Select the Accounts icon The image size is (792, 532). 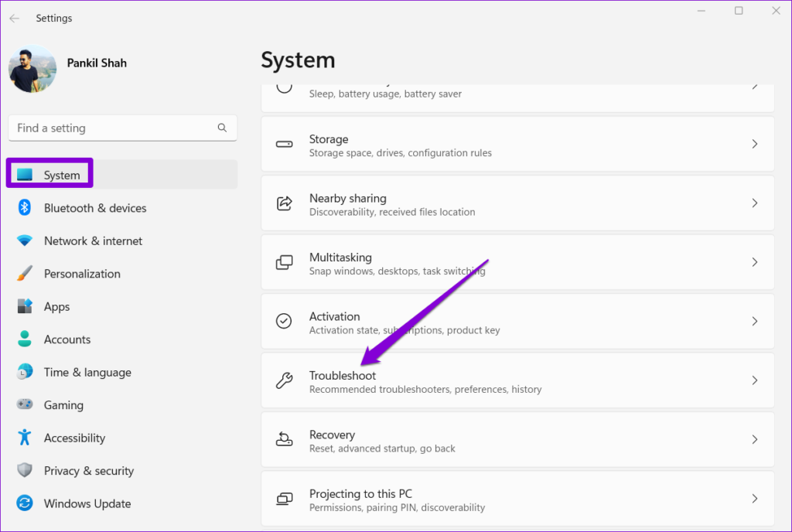(24, 339)
